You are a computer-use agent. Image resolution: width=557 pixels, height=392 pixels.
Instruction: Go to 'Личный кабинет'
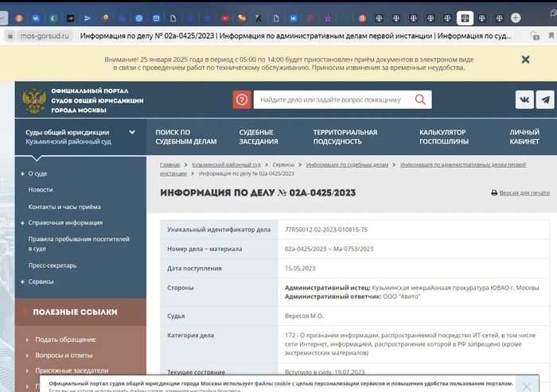(524, 137)
